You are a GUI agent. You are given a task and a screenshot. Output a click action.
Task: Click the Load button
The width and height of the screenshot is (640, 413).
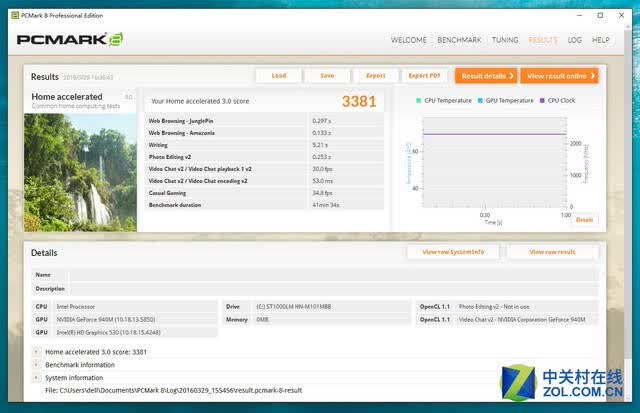tap(279, 75)
